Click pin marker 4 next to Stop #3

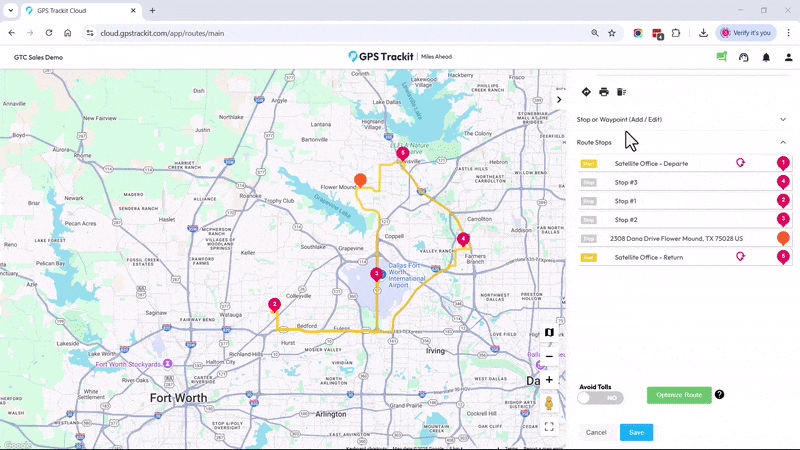click(x=783, y=182)
